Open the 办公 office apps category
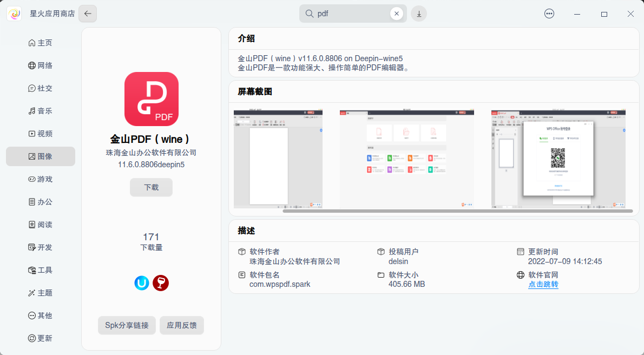644x355 pixels. [41, 201]
